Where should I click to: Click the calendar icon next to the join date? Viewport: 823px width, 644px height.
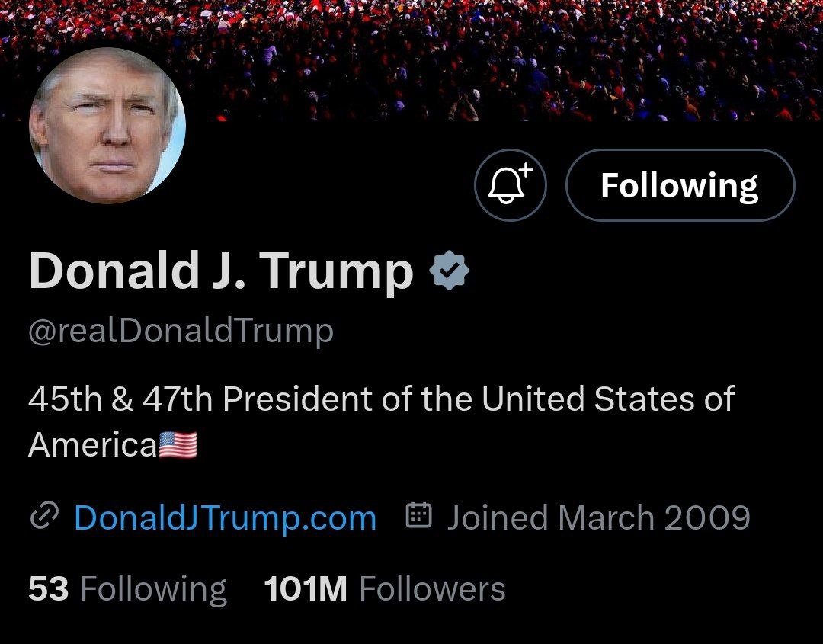[x=419, y=515]
